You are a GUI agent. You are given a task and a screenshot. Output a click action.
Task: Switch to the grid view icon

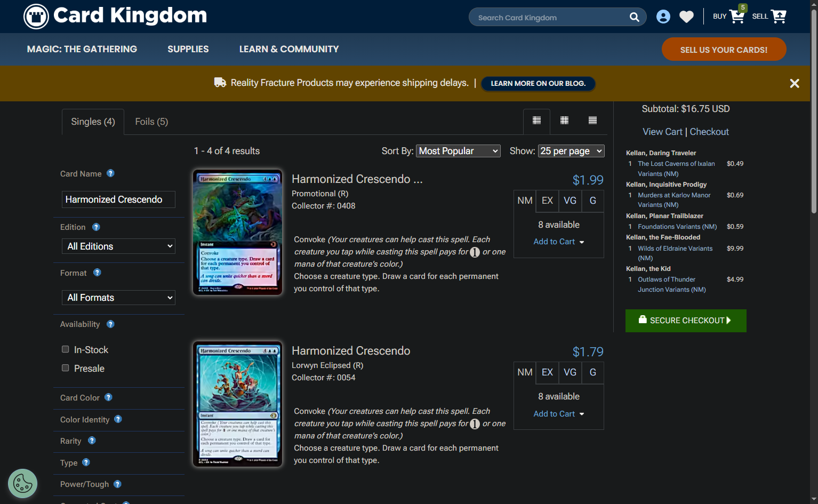click(x=564, y=121)
